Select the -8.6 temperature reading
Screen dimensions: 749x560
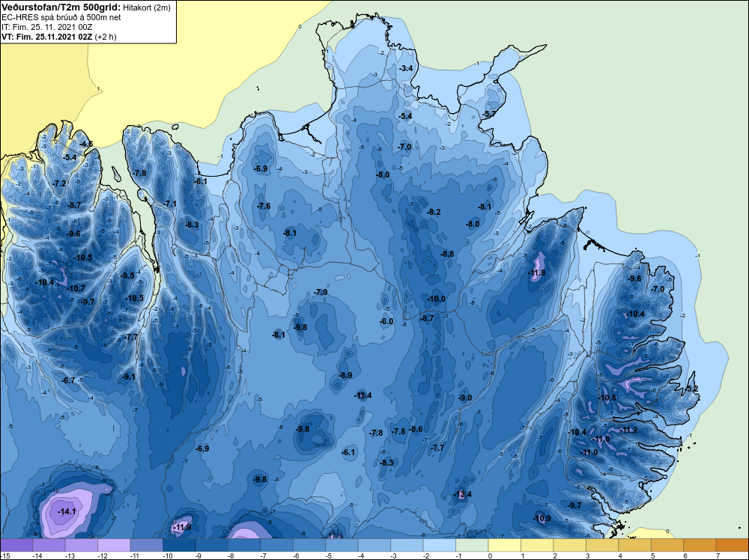416,429
